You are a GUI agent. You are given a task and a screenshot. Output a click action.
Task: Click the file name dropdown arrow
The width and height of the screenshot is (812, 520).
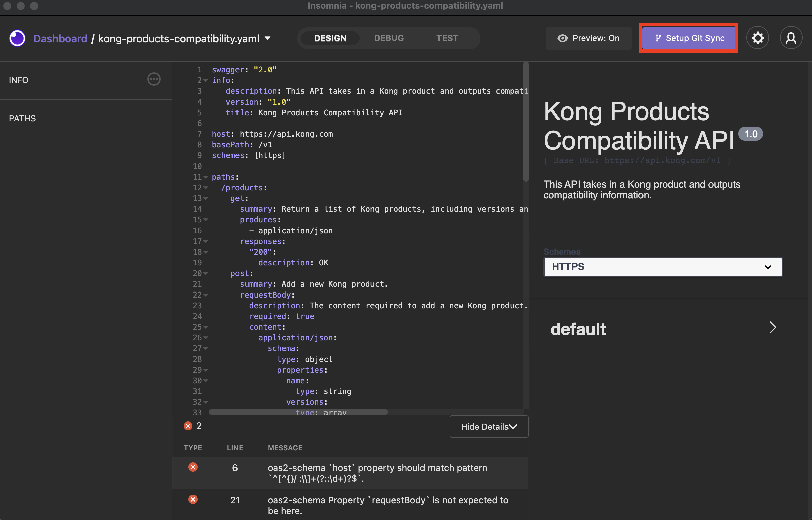(x=269, y=38)
